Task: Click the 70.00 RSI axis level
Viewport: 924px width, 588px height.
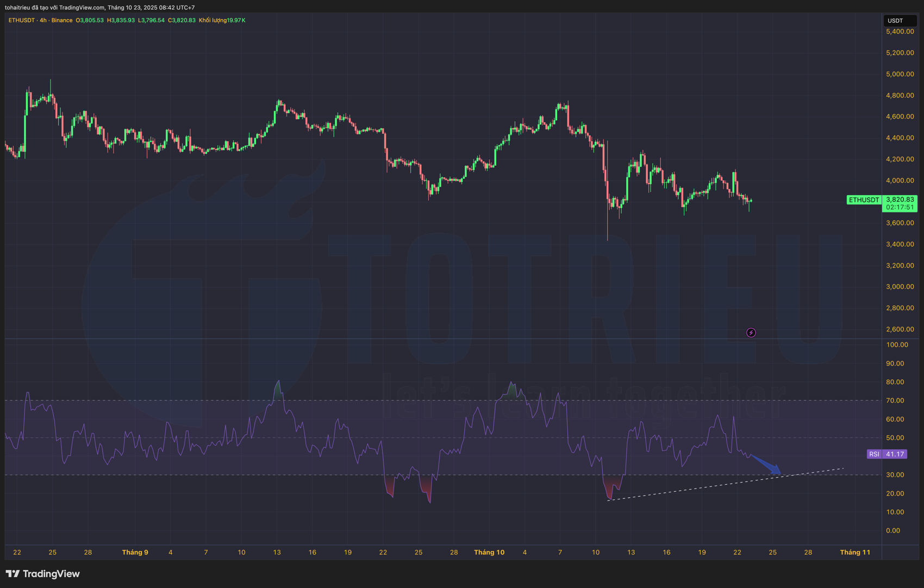Action: click(x=895, y=401)
